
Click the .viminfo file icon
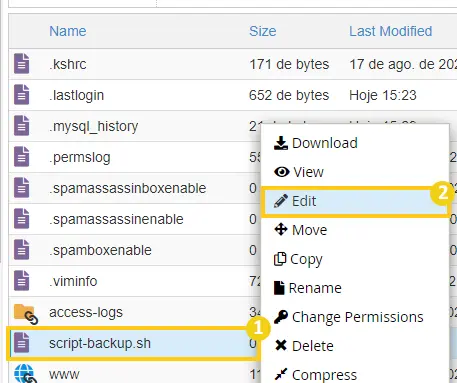click(22, 280)
